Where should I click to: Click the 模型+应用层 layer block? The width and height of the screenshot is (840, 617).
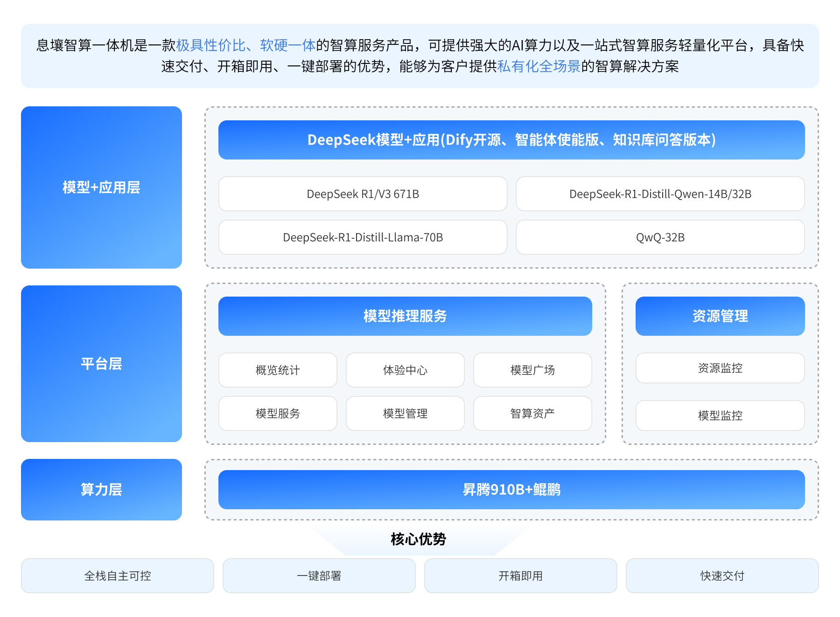coord(101,187)
